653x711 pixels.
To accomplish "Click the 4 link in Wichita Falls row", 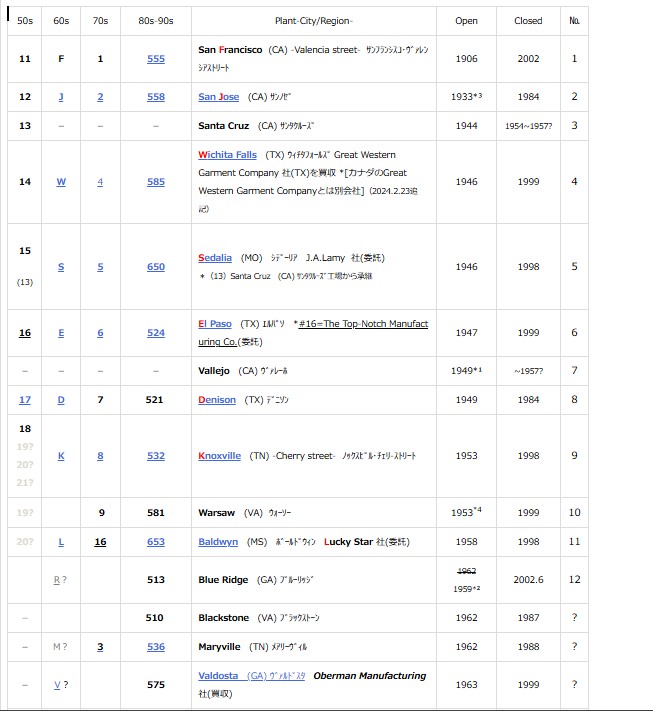I will pyautogui.click(x=100, y=182).
